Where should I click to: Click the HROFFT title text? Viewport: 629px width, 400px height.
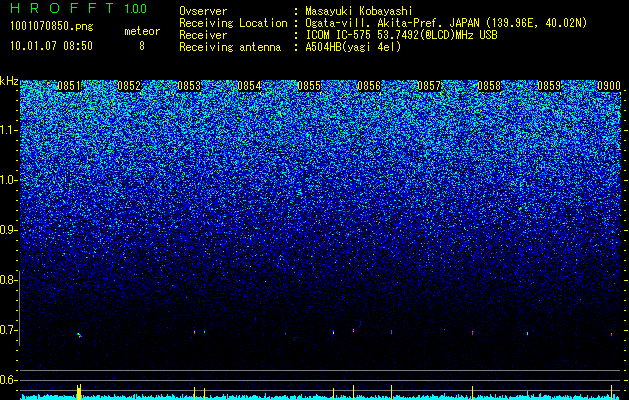64,8
